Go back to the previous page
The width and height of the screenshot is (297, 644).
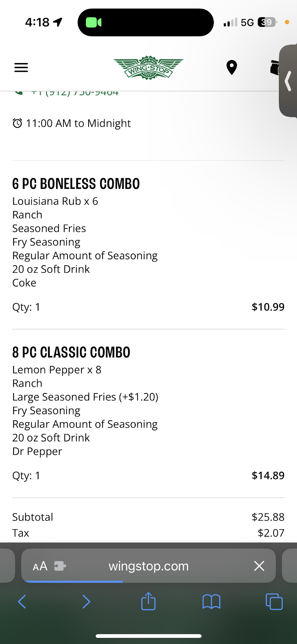(x=22, y=601)
